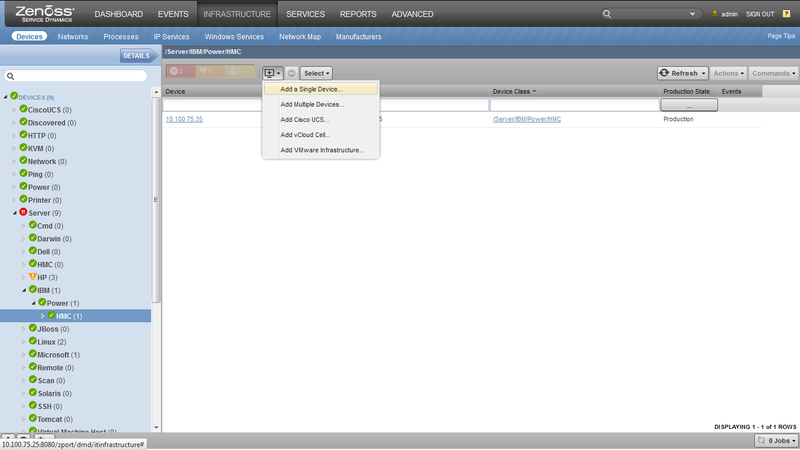Go to the Dashboard tab
This screenshot has width=800, height=450.
[x=118, y=14]
